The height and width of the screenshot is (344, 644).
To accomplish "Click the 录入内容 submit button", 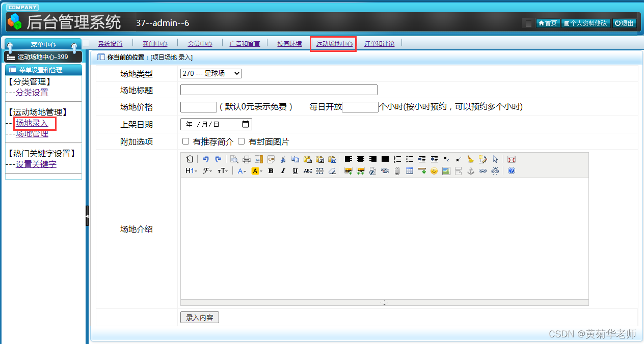I will [200, 318].
